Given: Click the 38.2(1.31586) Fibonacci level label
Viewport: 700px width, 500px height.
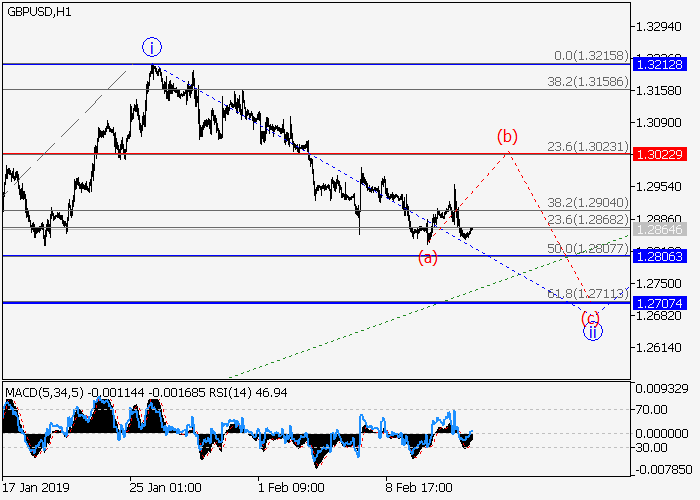Looking at the screenshot, I should click(x=588, y=82).
